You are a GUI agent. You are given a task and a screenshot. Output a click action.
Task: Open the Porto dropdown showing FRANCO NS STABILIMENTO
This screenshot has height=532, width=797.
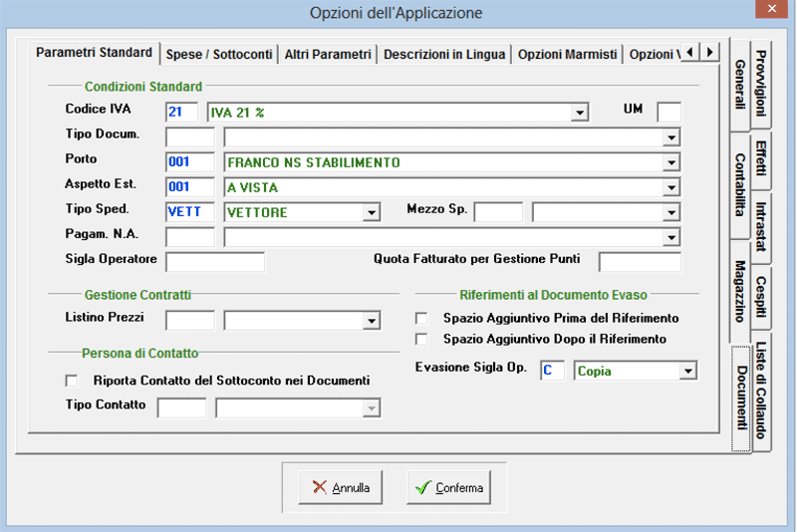point(670,162)
